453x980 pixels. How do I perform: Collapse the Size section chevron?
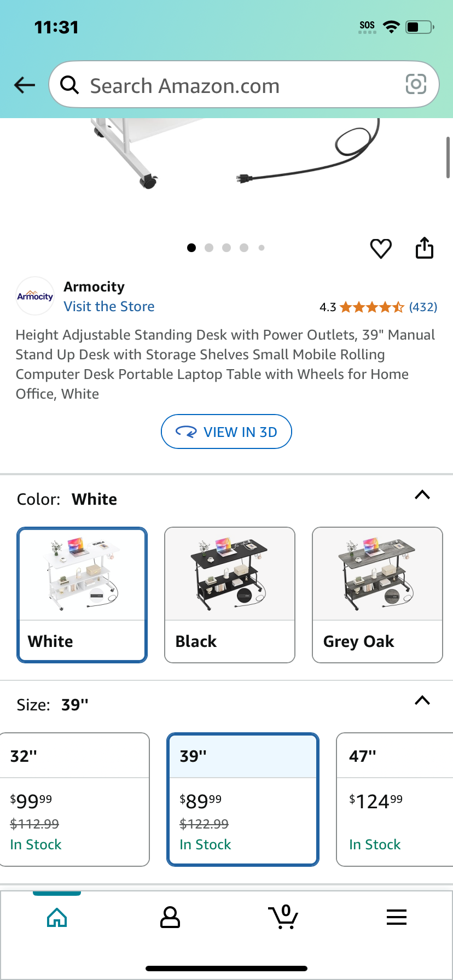click(x=422, y=701)
